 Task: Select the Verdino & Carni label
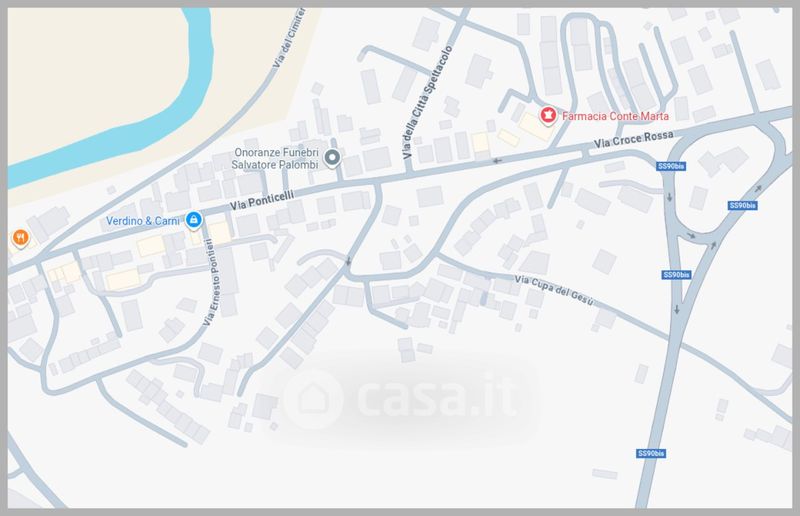(143, 221)
